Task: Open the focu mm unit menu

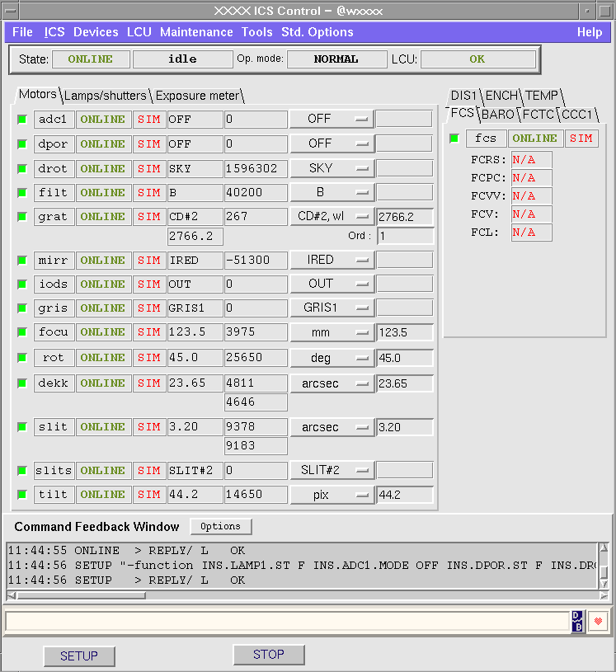Action: pos(332,332)
